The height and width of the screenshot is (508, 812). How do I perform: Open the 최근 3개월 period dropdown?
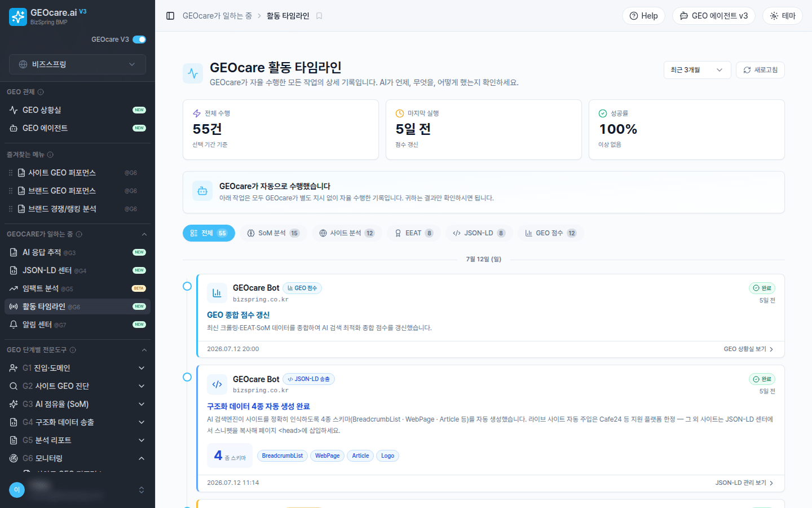pyautogui.click(x=697, y=70)
